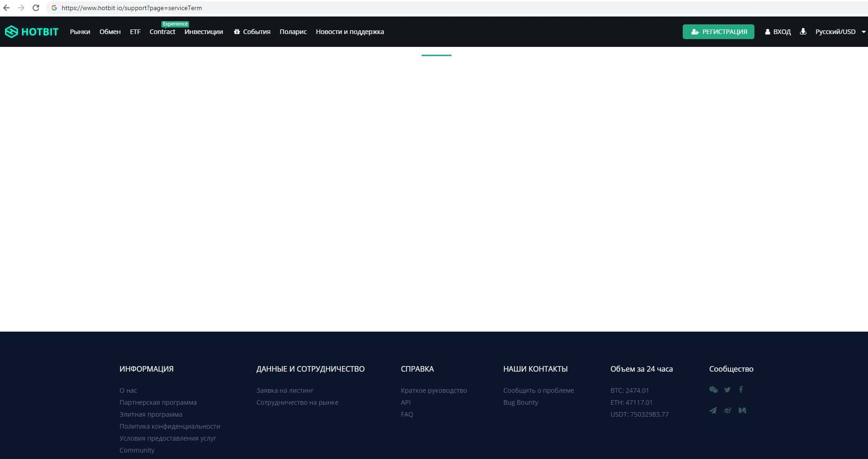Reload the page with browser refresh icon
Screen dimensions: 868x459
tap(36, 8)
